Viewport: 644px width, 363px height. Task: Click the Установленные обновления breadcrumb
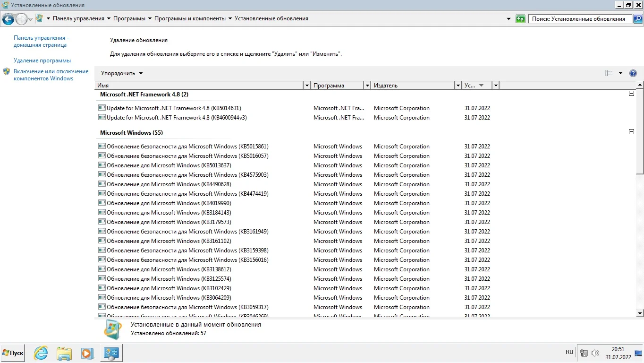pos(271,18)
